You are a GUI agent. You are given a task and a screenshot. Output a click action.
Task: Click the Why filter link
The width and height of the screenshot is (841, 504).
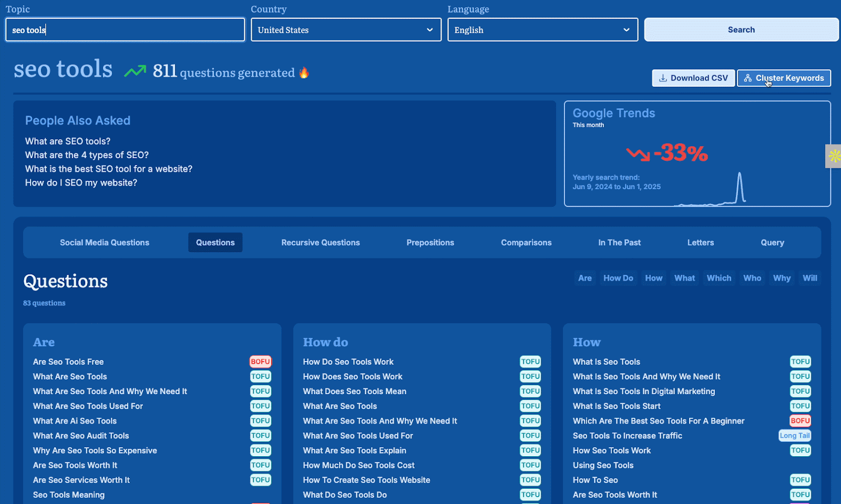point(782,278)
